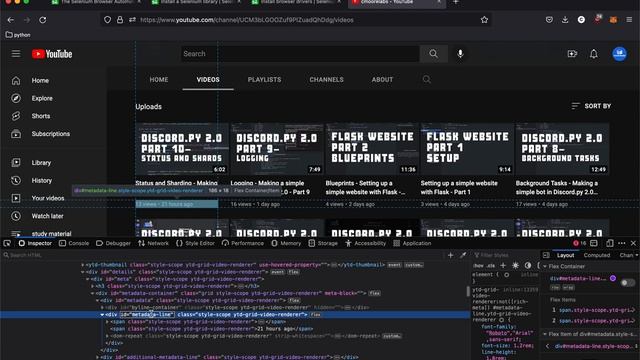Open Subscriptions in the sidebar
Screen dimensions: 640x360
pos(51,134)
